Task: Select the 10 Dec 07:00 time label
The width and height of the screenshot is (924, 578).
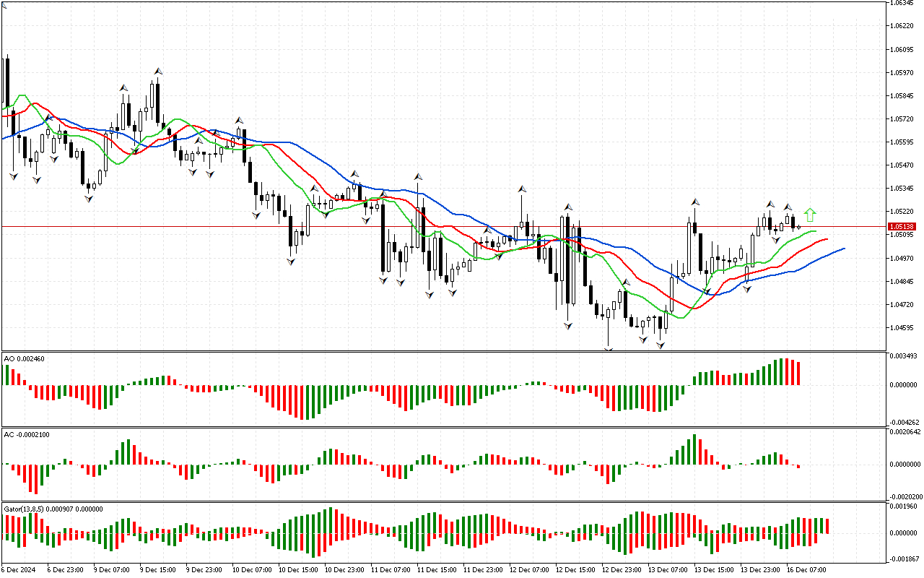Action: (x=252, y=569)
